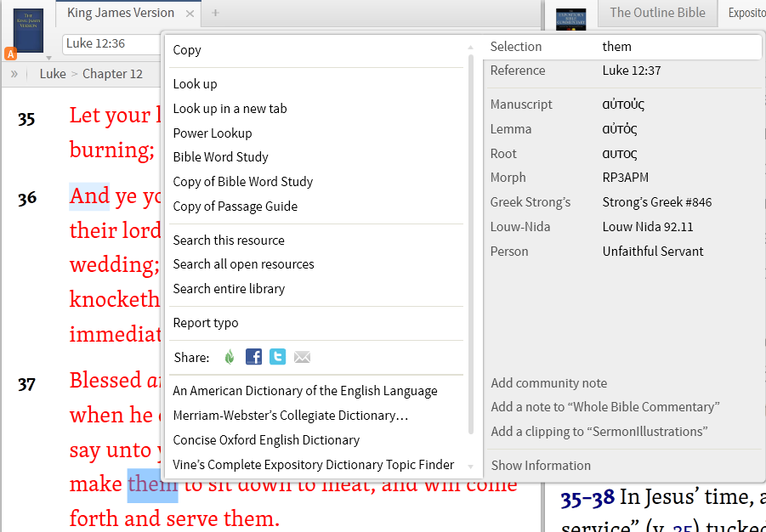Click the 35–38 heading in commentary panel
The width and height of the screenshot is (766, 532).
click(x=587, y=498)
